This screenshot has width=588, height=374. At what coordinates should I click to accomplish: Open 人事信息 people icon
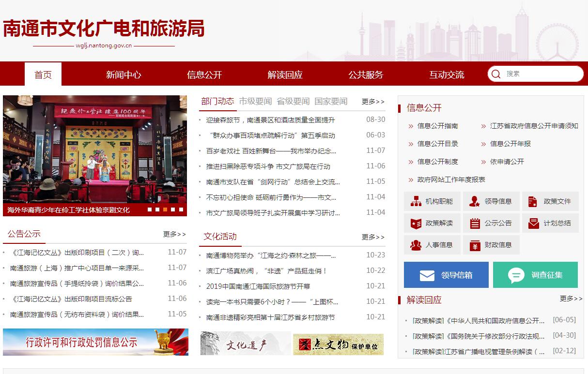coord(416,245)
